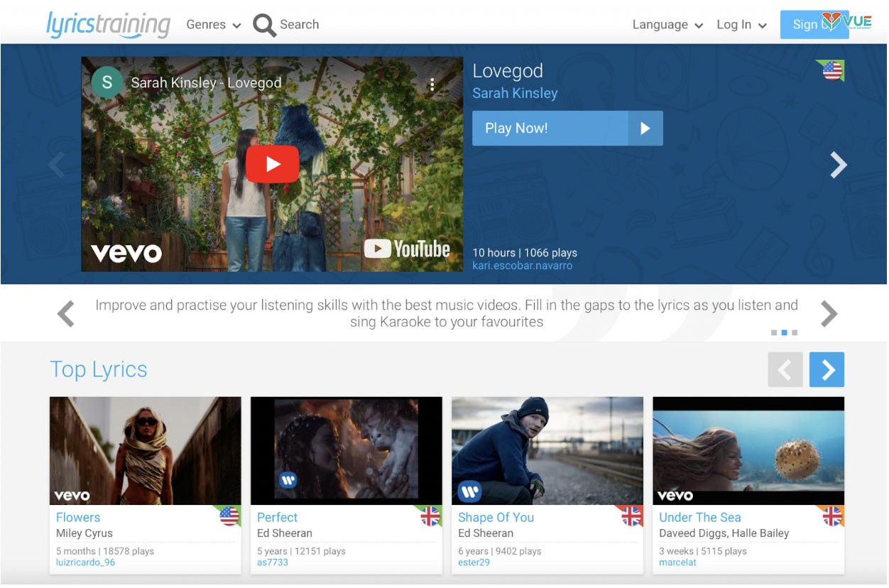Click the '3 weeks | 5115 plays' text
Screen dimensions: 889x588
pos(703,551)
